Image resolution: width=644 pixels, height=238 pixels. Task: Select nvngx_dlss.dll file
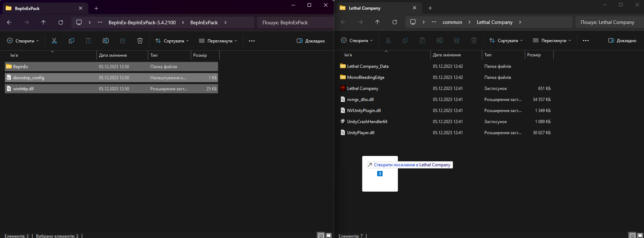pos(445,100)
